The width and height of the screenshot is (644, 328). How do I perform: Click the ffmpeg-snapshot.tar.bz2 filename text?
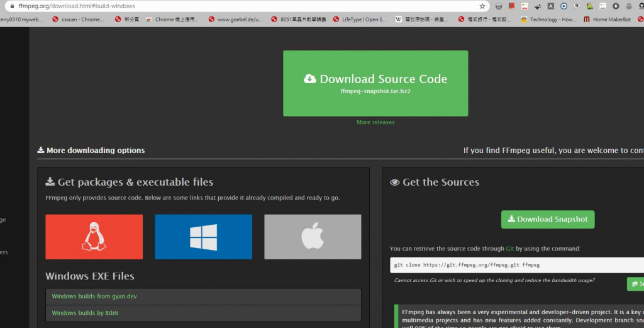(375, 91)
